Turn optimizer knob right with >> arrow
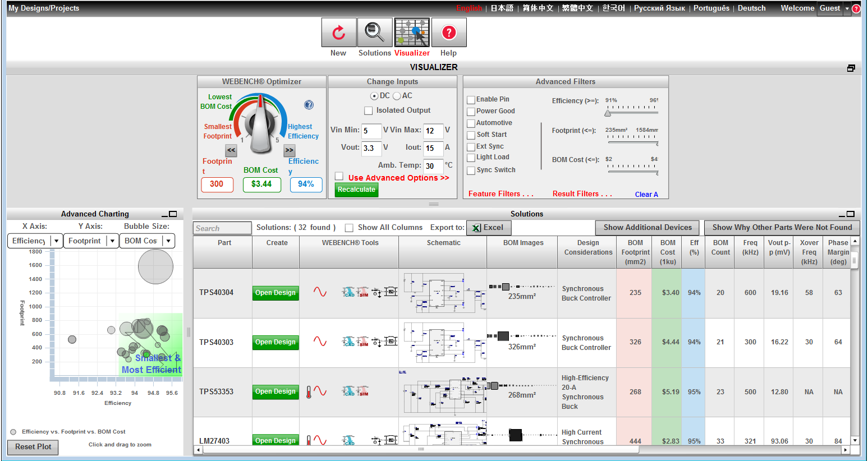 (290, 150)
